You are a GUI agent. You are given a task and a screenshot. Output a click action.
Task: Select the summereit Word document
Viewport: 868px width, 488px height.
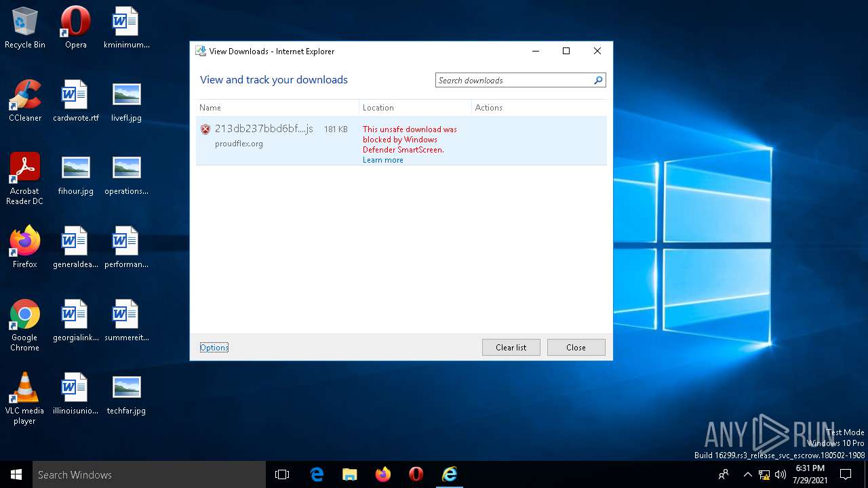tap(126, 321)
